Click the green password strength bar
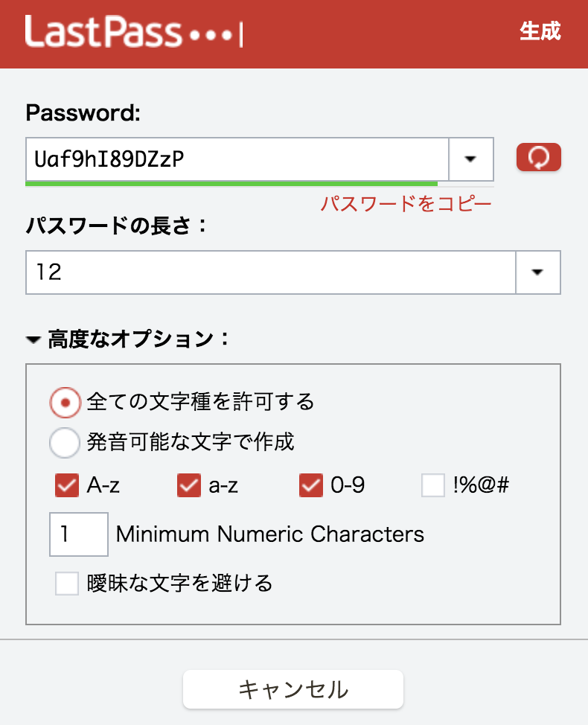 pyautogui.click(x=231, y=182)
